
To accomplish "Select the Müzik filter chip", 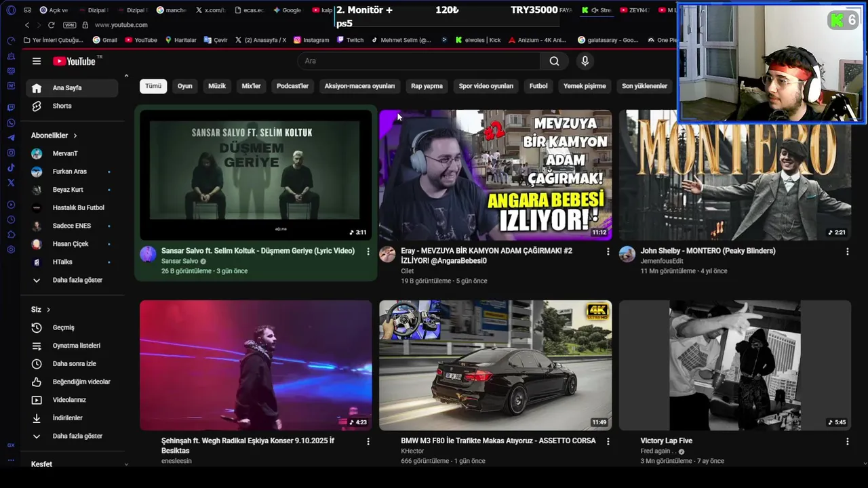I will click(217, 86).
